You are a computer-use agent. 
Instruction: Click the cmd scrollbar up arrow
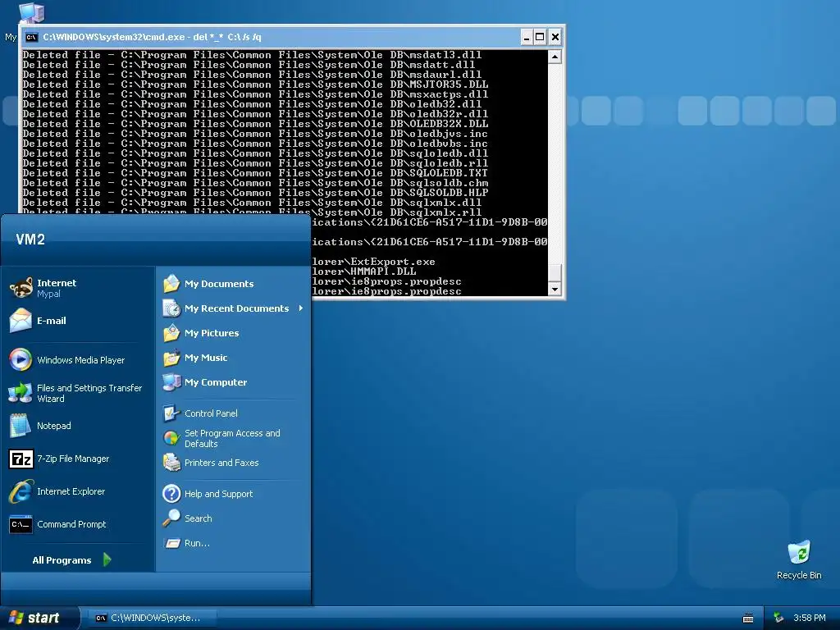pos(555,57)
